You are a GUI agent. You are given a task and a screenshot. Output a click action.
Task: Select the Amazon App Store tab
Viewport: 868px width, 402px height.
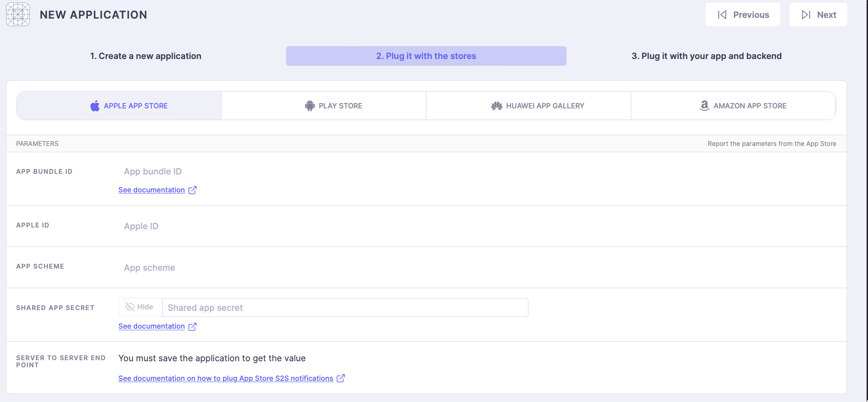tap(733, 106)
